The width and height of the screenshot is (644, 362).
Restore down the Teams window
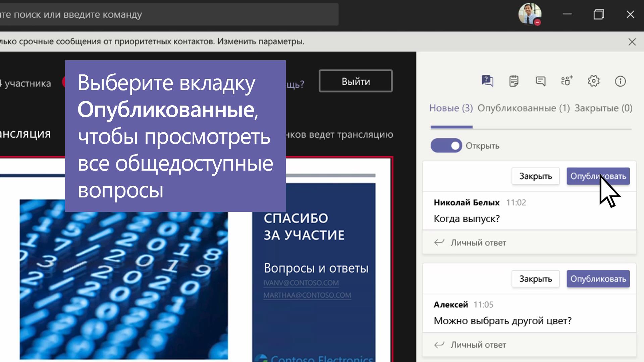599,14
